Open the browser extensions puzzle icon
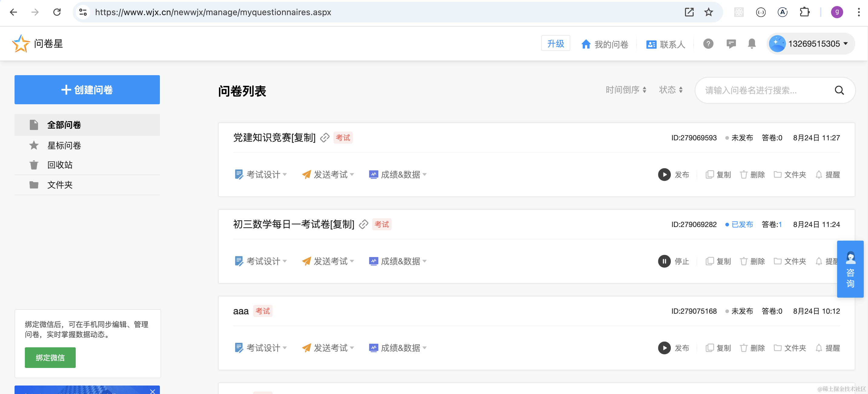Image resolution: width=868 pixels, height=394 pixels. coord(804,12)
